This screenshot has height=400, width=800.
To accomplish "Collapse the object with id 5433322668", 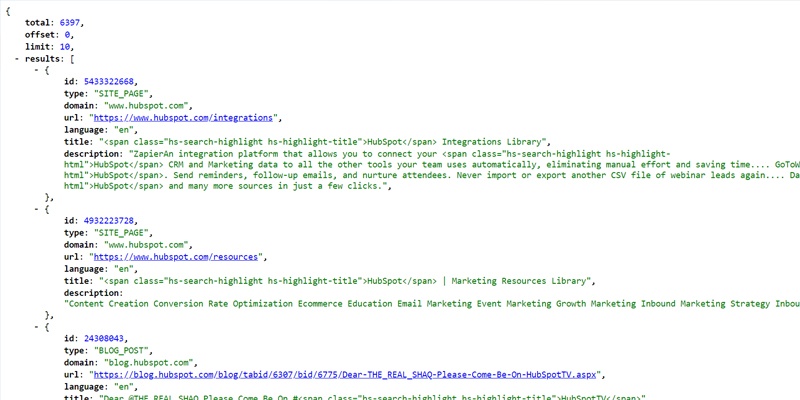I will coord(37,71).
